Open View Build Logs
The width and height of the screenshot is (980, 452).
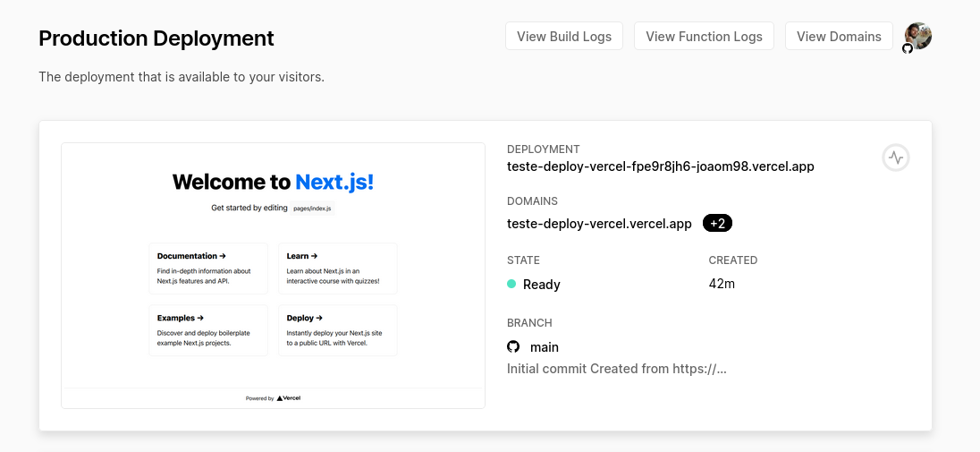(563, 37)
